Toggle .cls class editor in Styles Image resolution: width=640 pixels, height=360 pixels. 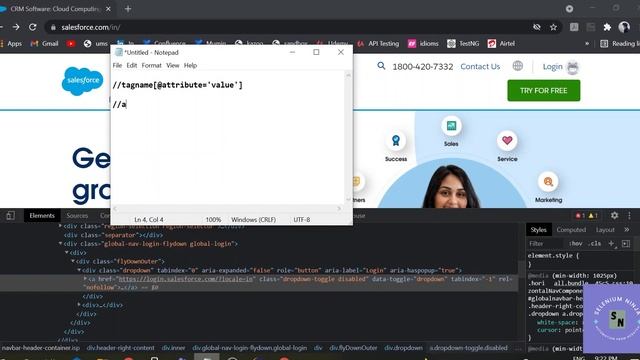(x=595, y=244)
